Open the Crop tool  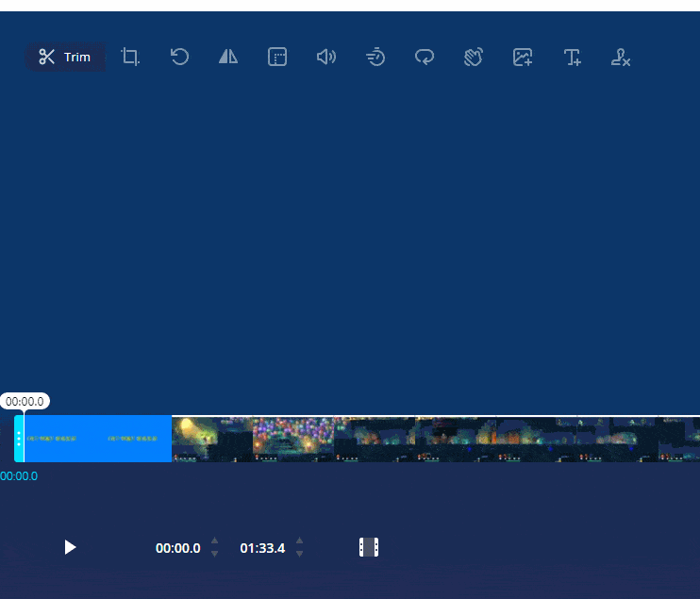pyautogui.click(x=130, y=58)
